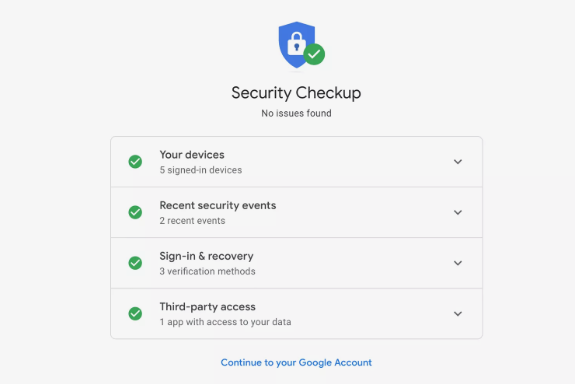
Task: Click the '5 signed-in devices' text
Action: click(x=201, y=170)
